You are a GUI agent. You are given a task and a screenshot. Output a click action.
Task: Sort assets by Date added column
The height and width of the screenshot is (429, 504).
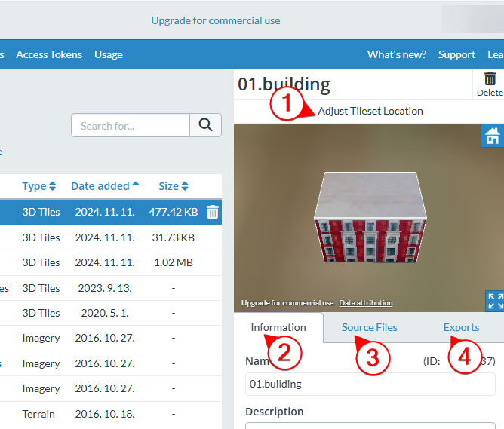[x=104, y=186]
